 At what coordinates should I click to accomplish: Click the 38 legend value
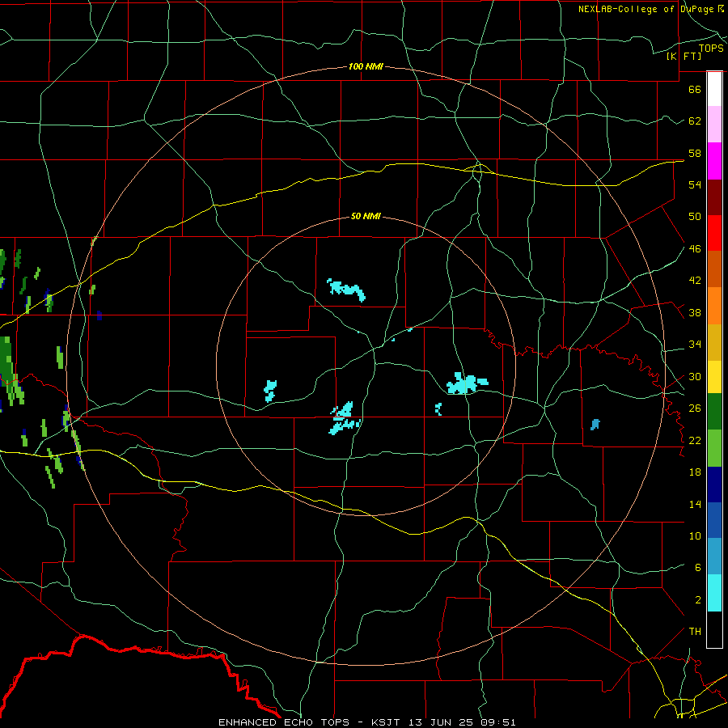coord(695,313)
